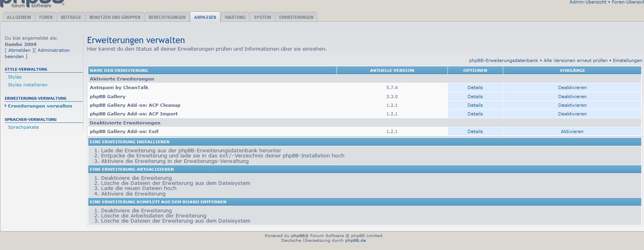644x250 pixels.
Task: Deaktivieren the phpBB Gallery 3.3.0 extension
Action: (x=572, y=97)
